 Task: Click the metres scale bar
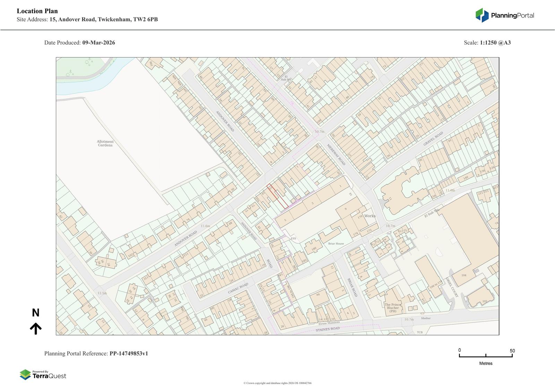(486, 356)
